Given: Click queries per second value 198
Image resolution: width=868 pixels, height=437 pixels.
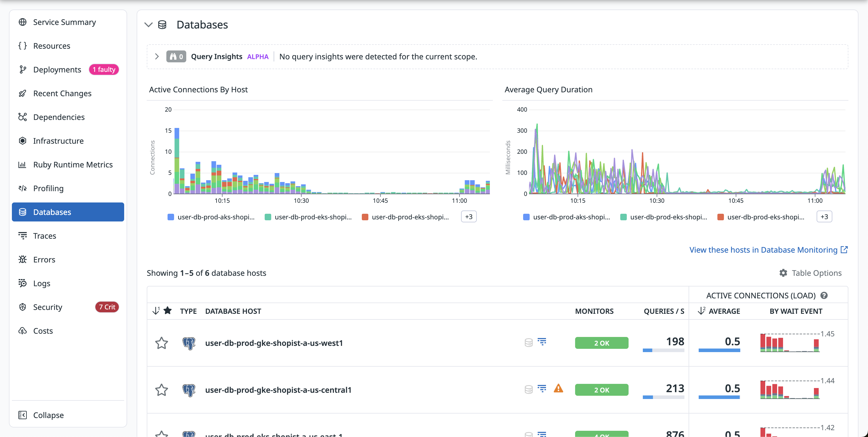Looking at the screenshot, I should click(675, 341).
